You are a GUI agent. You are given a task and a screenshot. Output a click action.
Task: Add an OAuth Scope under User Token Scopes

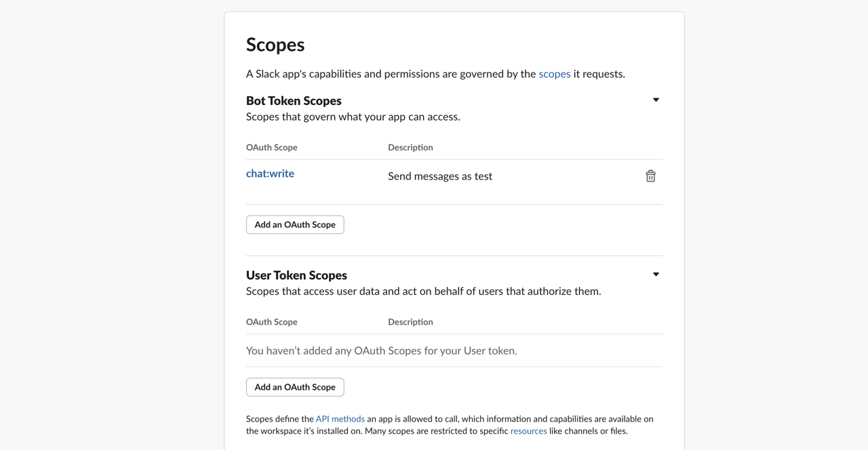(x=295, y=387)
